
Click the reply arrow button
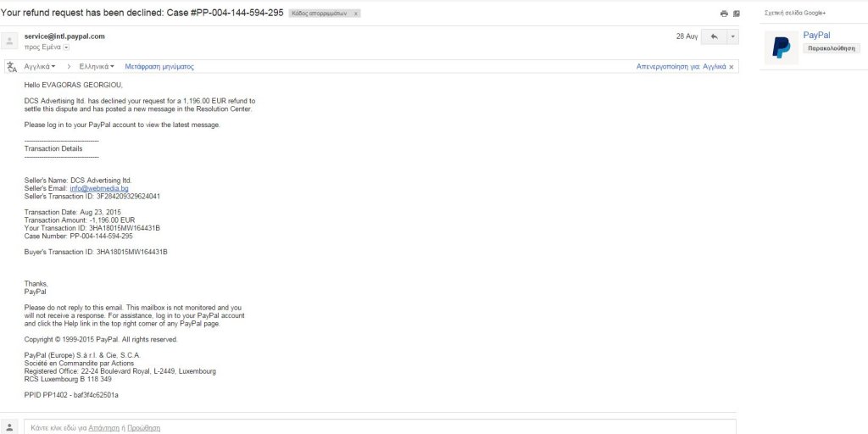pos(714,36)
